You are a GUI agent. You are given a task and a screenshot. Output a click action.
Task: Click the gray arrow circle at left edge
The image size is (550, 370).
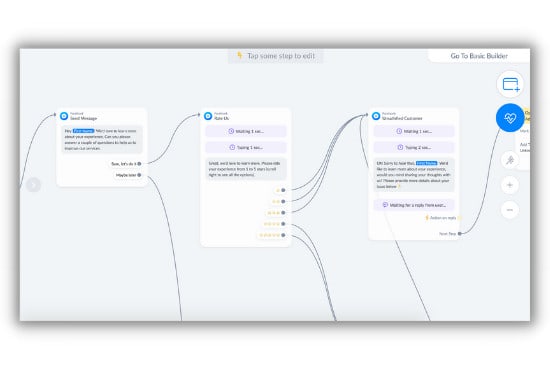point(34,185)
